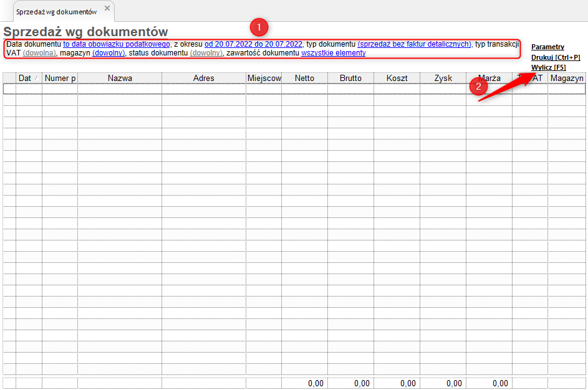The image size is (588, 390).
Task: Open '(sprzedaż bez faktur detalicznych)' document type link
Action: tap(415, 44)
